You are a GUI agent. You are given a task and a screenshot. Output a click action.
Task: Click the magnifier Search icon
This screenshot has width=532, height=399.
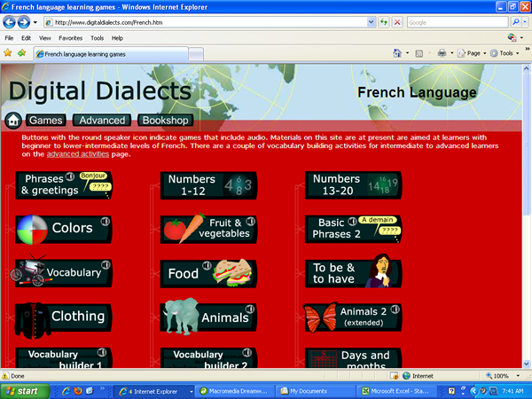click(x=516, y=22)
